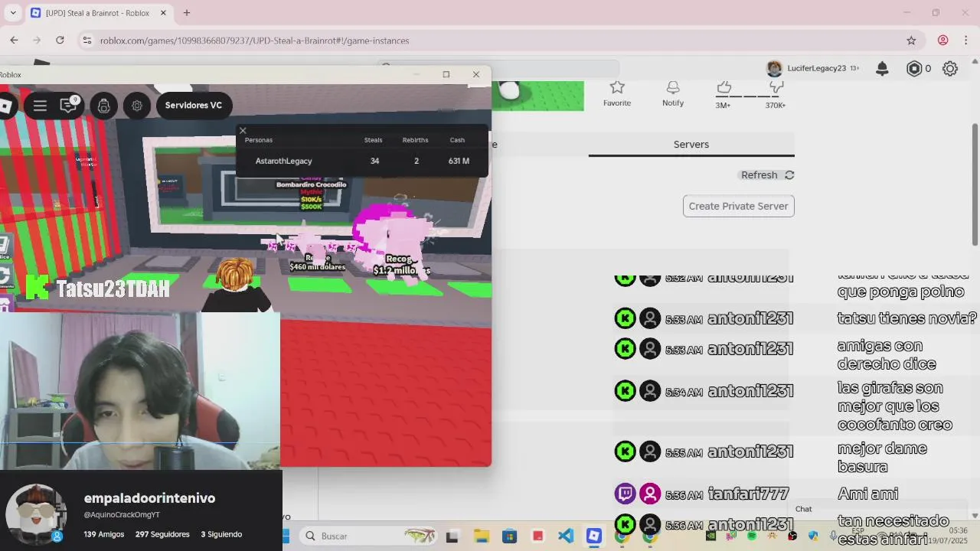
Task: Open Chrome three-dot menu
Action: click(x=966, y=41)
